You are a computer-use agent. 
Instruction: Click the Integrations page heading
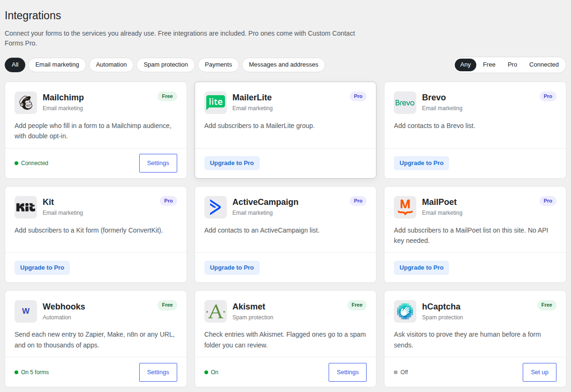(x=33, y=15)
